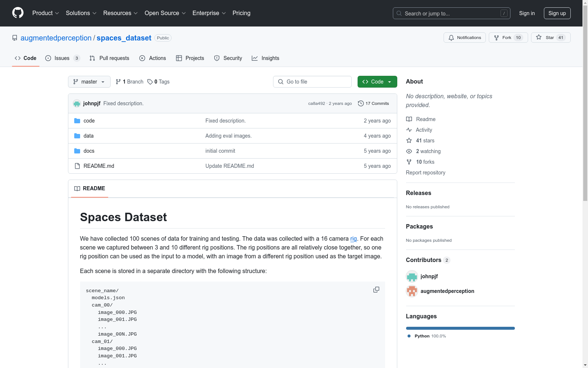The width and height of the screenshot is (588, 368).
Task: Open the master branch selector
Action: pyautogui.click(x=89, y=82)
